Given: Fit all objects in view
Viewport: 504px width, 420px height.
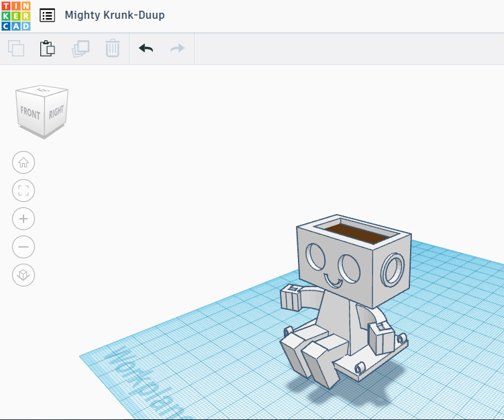Looking at the screenshot, I should pos(23,191).
